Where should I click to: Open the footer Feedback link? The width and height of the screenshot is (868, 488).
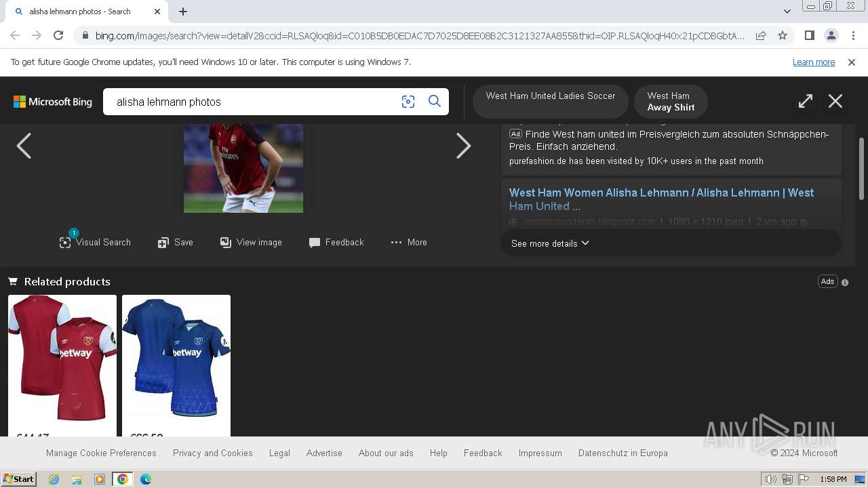tap(483, 453)
